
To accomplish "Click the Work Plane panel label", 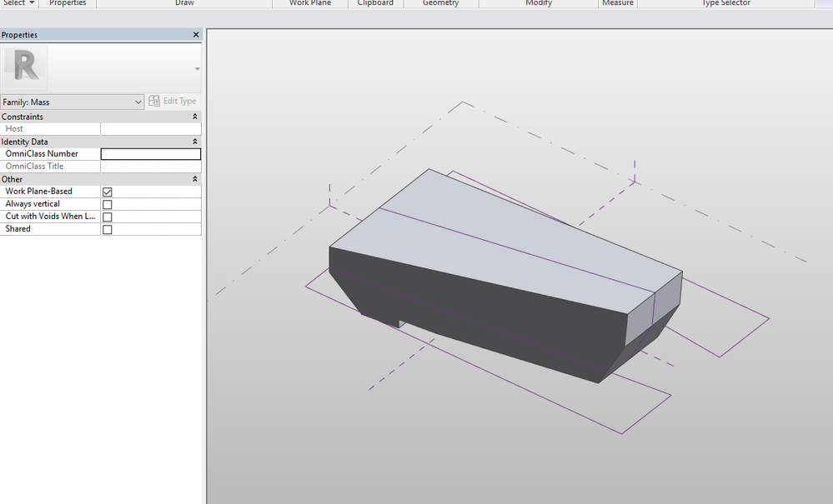I will [x=310, y=3].
